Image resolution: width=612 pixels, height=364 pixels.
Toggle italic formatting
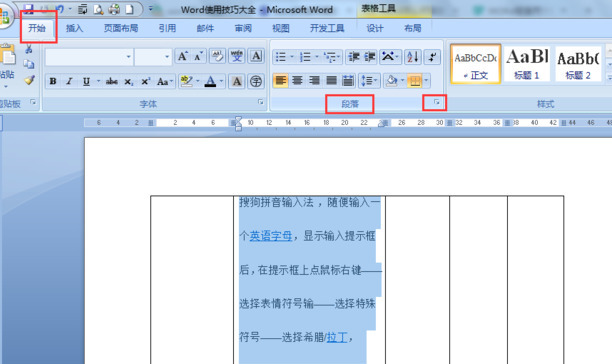[x=69, y=81]
